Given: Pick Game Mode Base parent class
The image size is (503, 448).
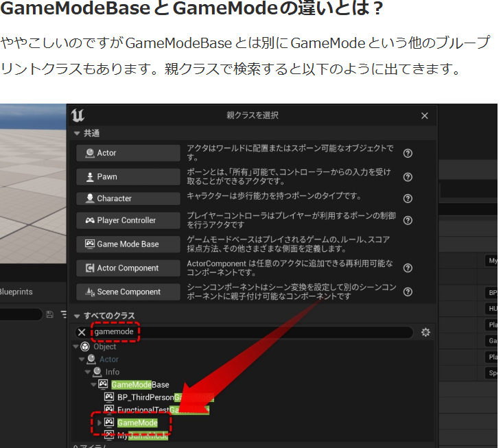Looking at the screenshot, I should point(128,244).
